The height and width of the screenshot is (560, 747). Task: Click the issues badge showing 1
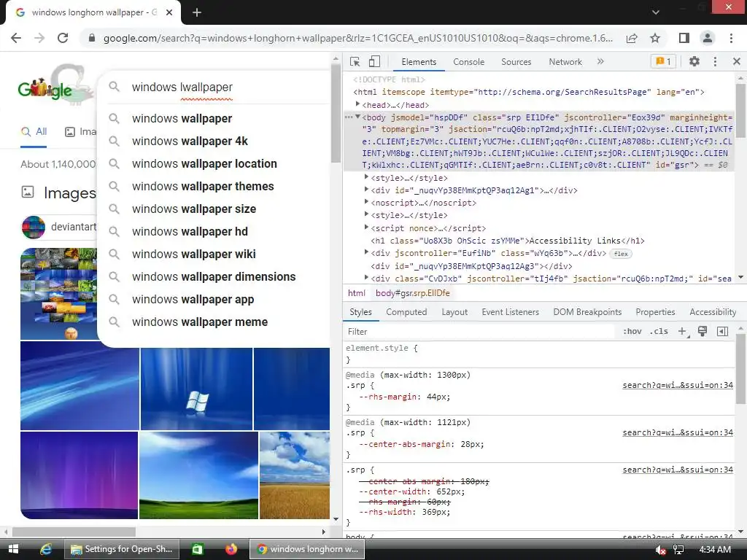pos(663,61)
